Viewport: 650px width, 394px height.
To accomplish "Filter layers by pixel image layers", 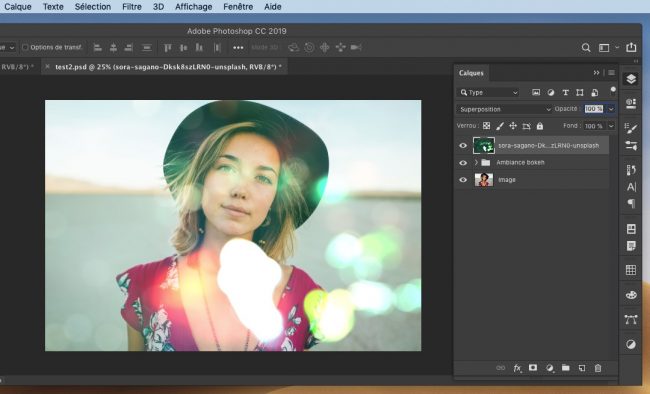I will coord(536,92).
